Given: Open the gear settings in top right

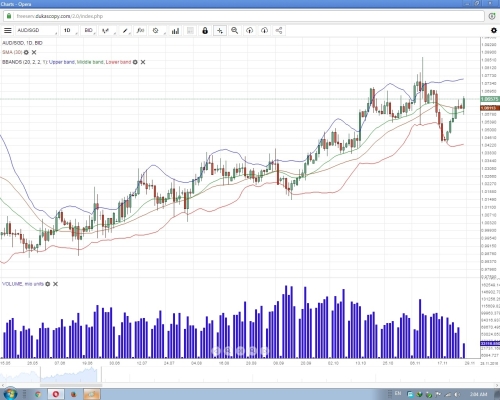Looking at the screenshot, I should point(494,30).
